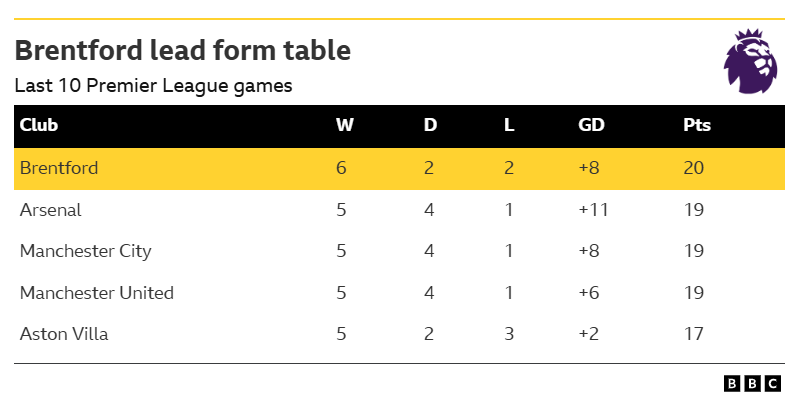Click the 'Brentford lead form table' title
This screenshot has height=418, width=794.
pos(182,50)
